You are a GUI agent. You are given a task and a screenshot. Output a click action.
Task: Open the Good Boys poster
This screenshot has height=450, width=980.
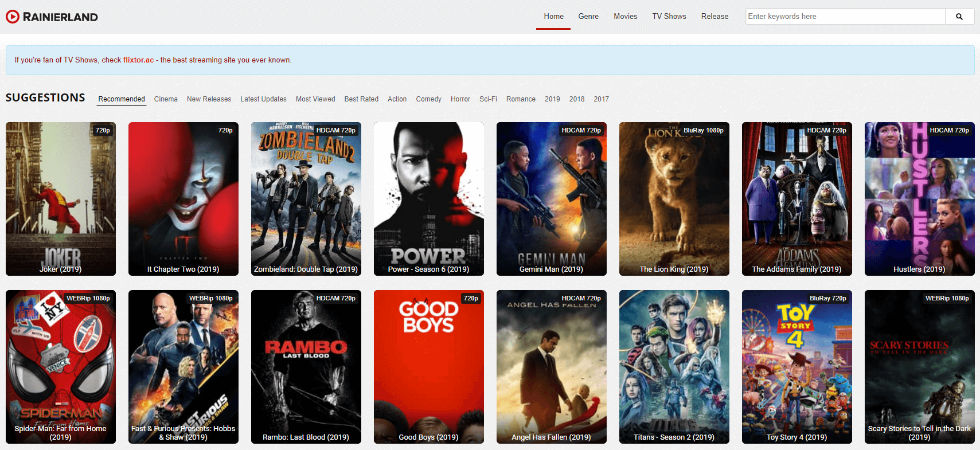tap(429, 367)
